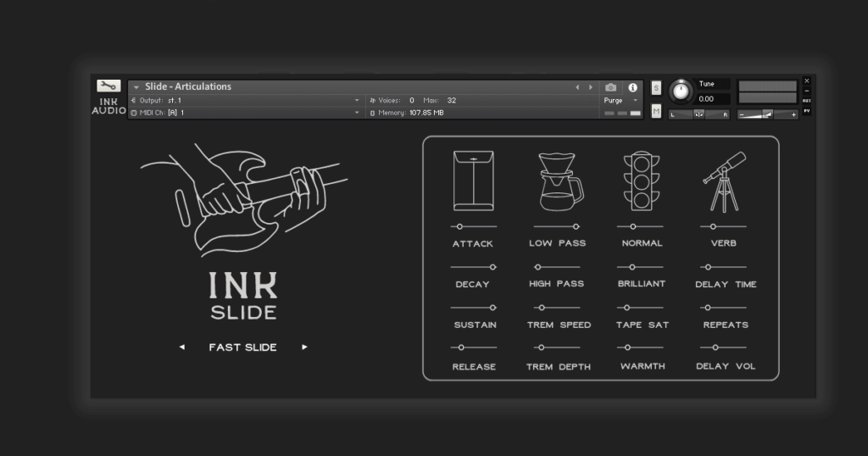Open the wrench instrument edit icon
Screen dimensions: 868x456
(x=108, y=86)
